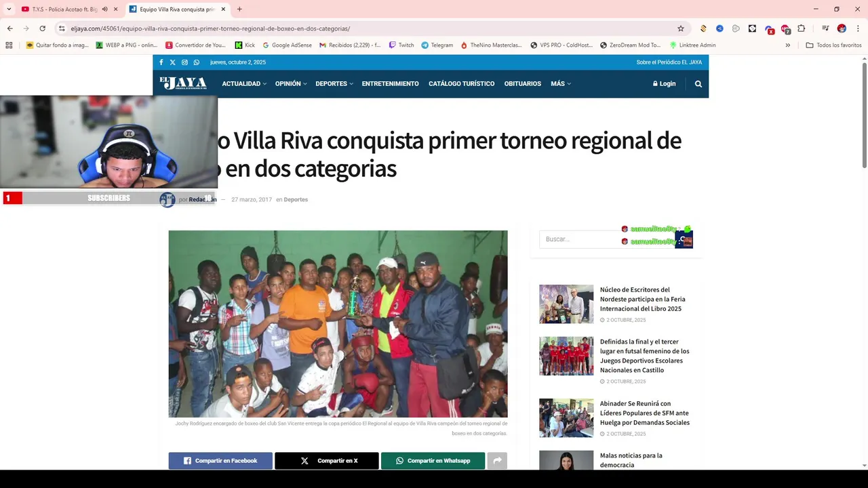Click the gold S extension icon

[x=703, y=28]
